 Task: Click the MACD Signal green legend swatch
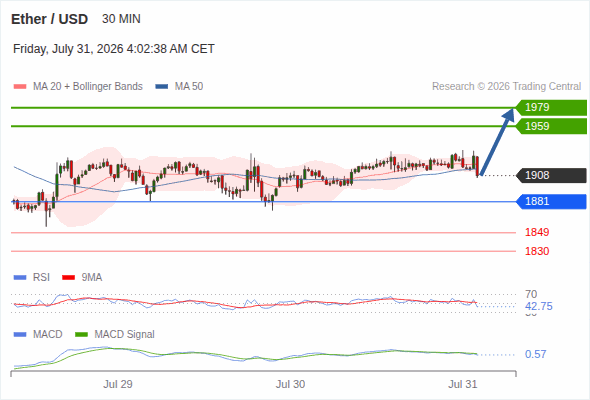81,335
